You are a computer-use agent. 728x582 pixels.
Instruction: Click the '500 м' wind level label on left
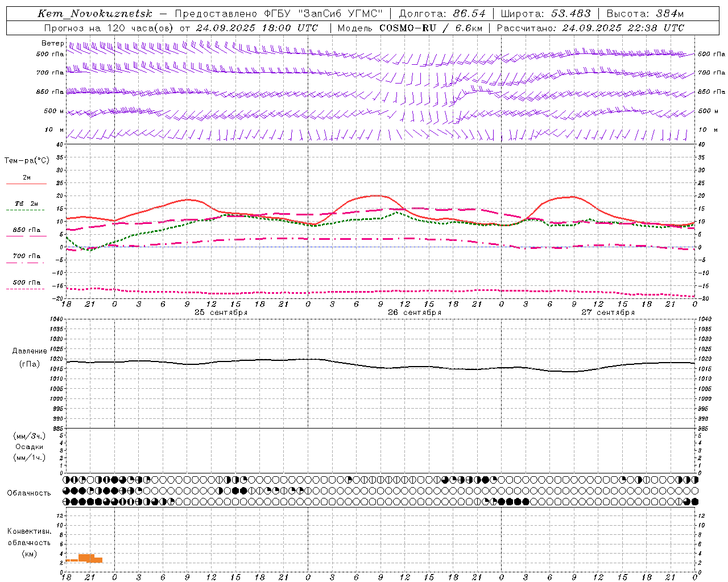click(x=55, y=111)
